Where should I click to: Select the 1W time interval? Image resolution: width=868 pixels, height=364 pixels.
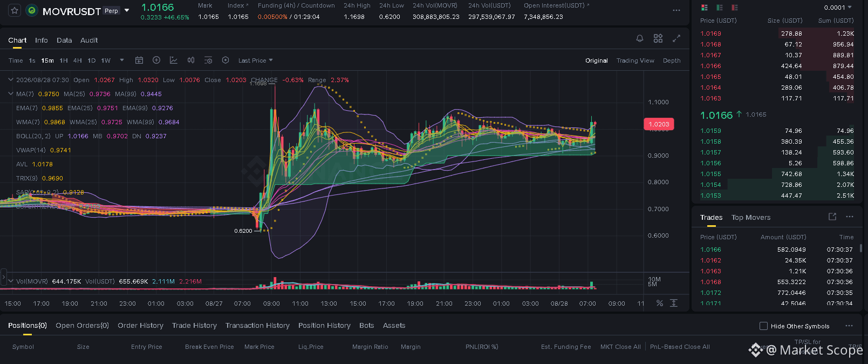pos(106,60)
